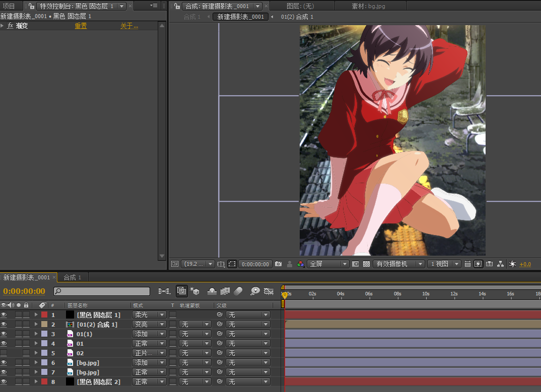Click the show channel RGB icon
Screen dimensions: 541x392
pos(301,264)
